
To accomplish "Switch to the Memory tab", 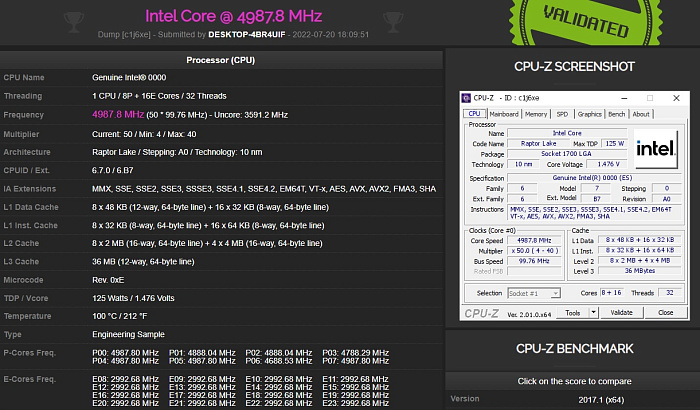I will (536, 114).
